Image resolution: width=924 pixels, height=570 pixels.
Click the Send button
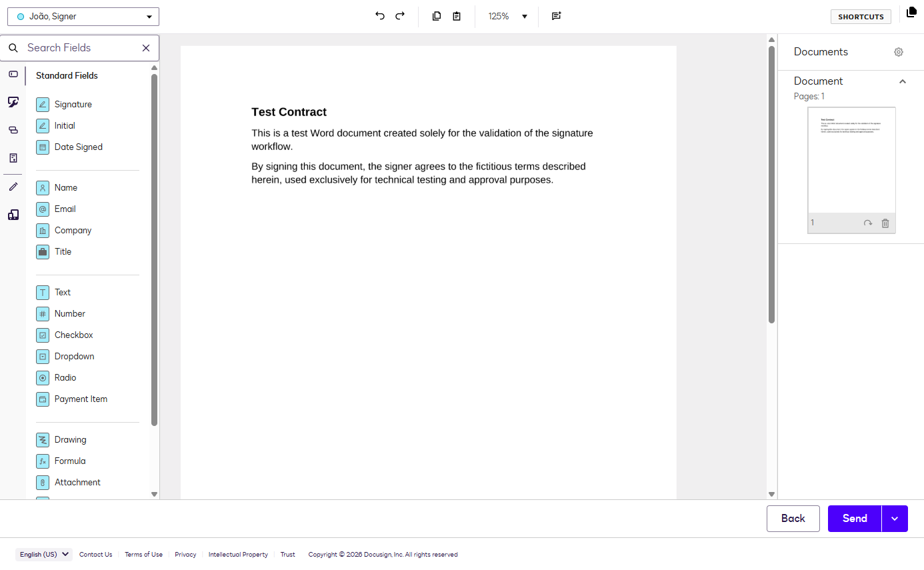(x=855, y=519)
